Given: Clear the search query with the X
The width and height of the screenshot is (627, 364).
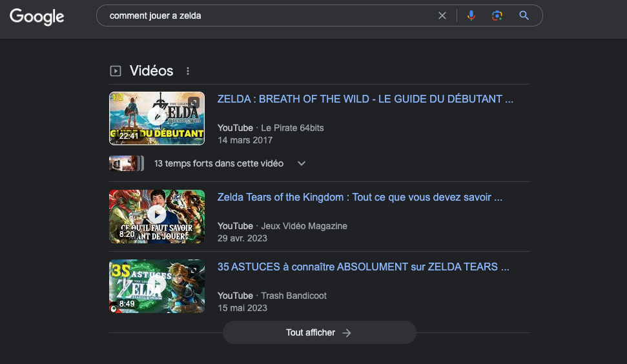Looking at the screenshot, I should [442, 15].
